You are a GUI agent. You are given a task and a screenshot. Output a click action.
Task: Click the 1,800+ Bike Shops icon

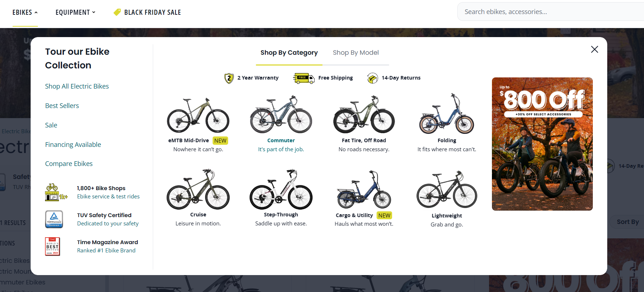56,192
